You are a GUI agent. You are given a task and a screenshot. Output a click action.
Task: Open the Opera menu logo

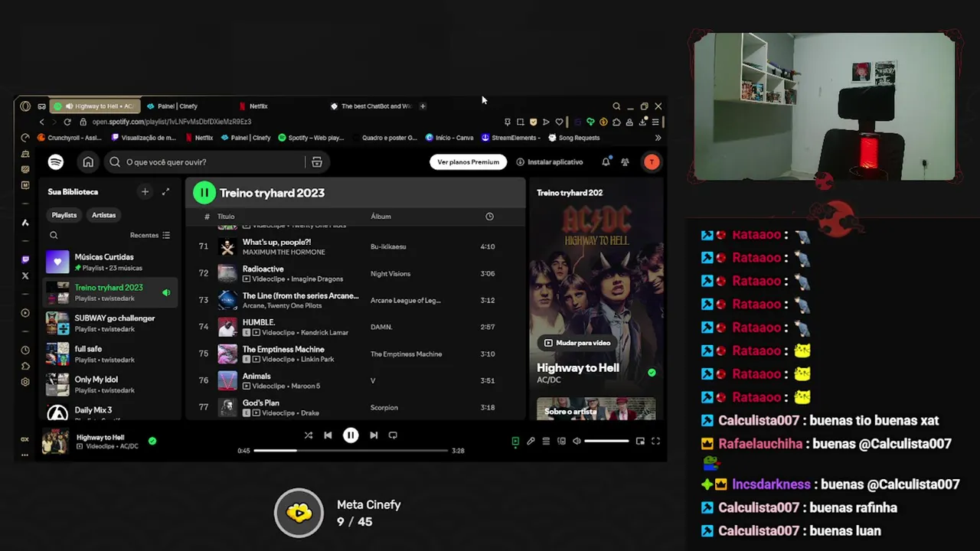25,106
